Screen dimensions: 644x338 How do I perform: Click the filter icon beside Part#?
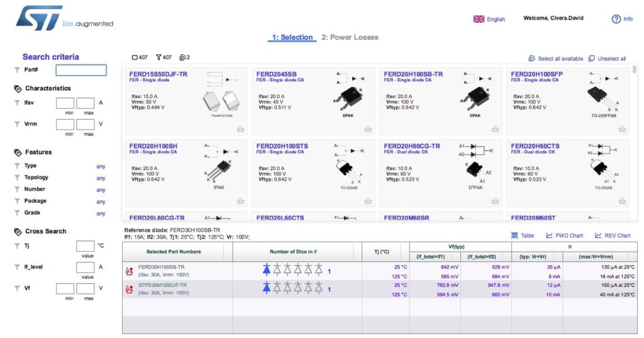pos(17,70)
